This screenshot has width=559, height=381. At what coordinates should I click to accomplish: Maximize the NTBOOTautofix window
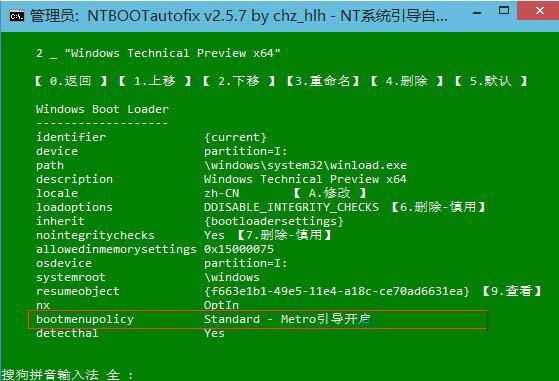pyautogui.click(x=504, y=11)
